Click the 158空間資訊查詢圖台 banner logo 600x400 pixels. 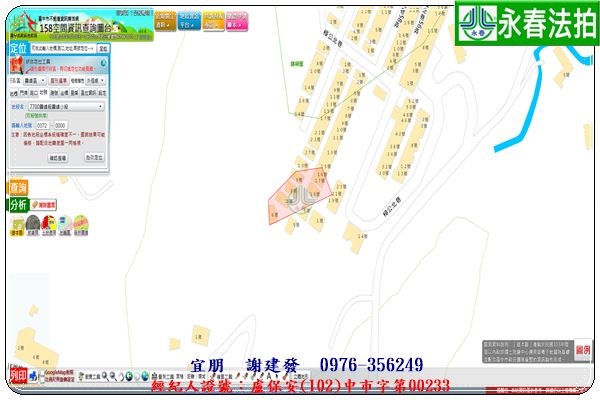coord(80,25)
